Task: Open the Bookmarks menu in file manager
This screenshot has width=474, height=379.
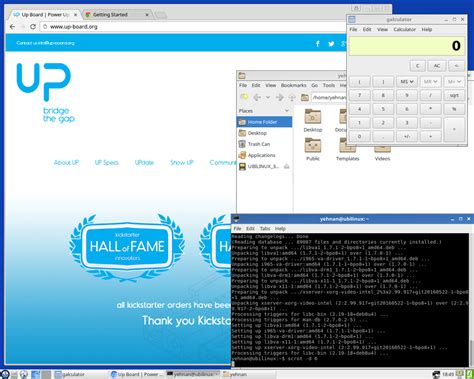Action: (x=293, y=85)
